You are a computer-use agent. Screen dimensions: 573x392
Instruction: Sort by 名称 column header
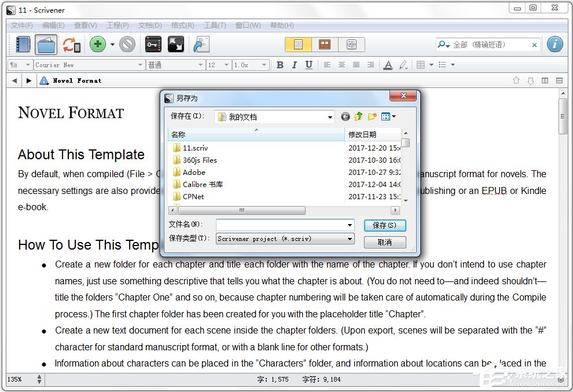click(256, 134)
